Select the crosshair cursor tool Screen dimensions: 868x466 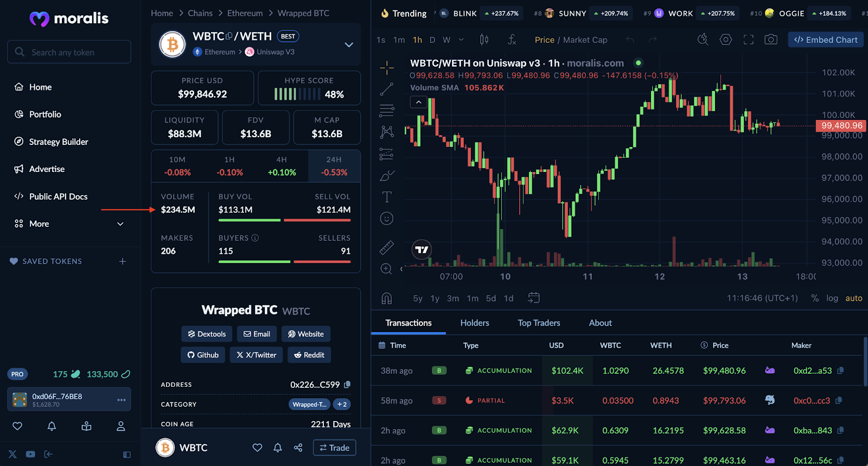(x=387, y=68)
